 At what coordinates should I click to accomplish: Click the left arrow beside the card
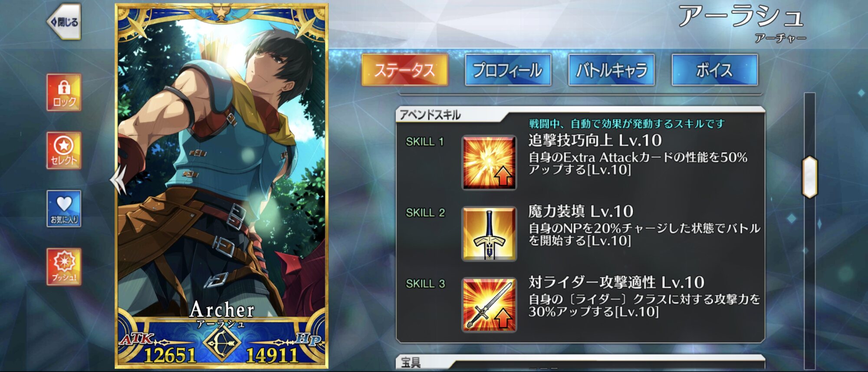(x=118, y=179)
